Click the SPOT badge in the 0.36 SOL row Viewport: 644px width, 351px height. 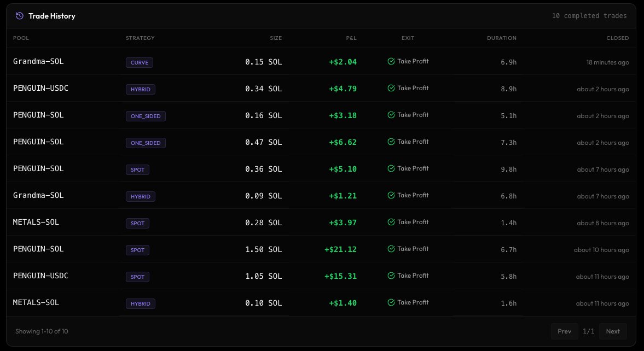137,169
